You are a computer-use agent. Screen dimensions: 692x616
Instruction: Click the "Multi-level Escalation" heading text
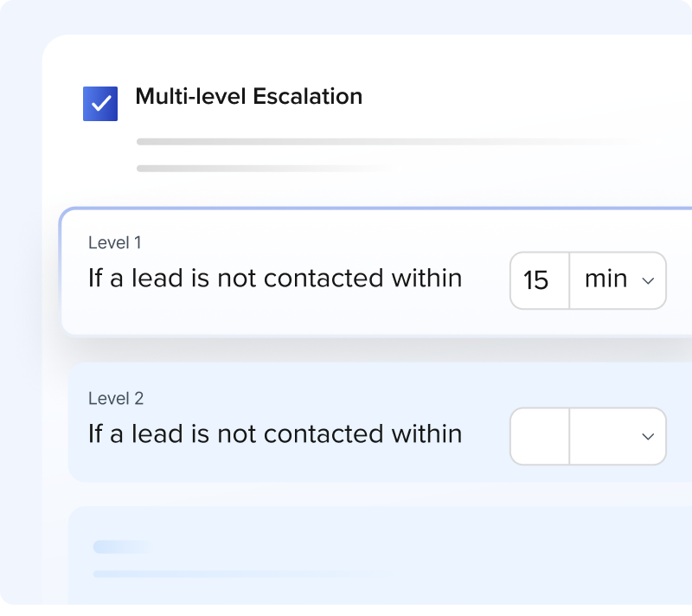(x=248, y=97)
